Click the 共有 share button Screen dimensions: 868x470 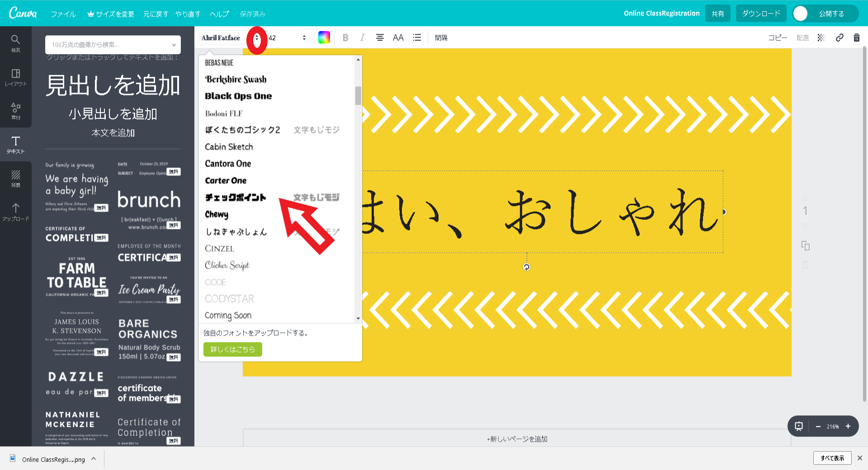(717, 14)
